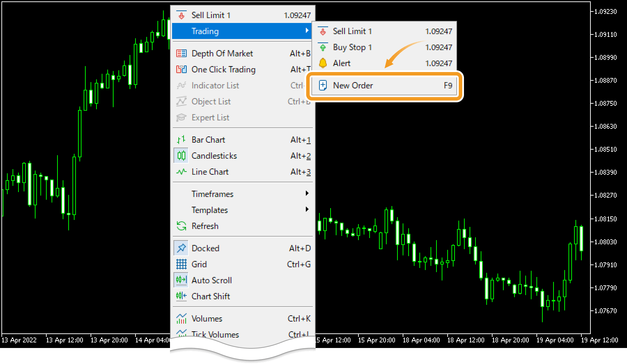627x364 pixels.
Task: Click the Refresh icon
Action: coord(181,226)
